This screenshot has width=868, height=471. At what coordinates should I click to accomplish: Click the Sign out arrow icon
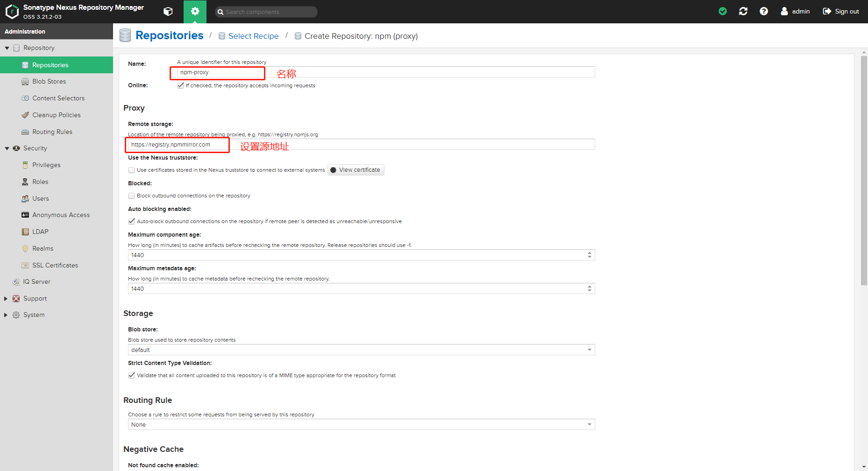(x=827, y=11)
